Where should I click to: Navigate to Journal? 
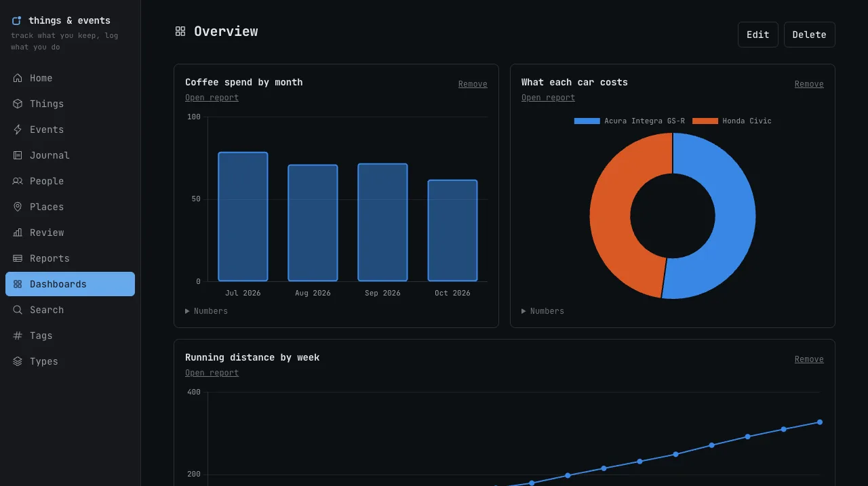click(70, 155)
